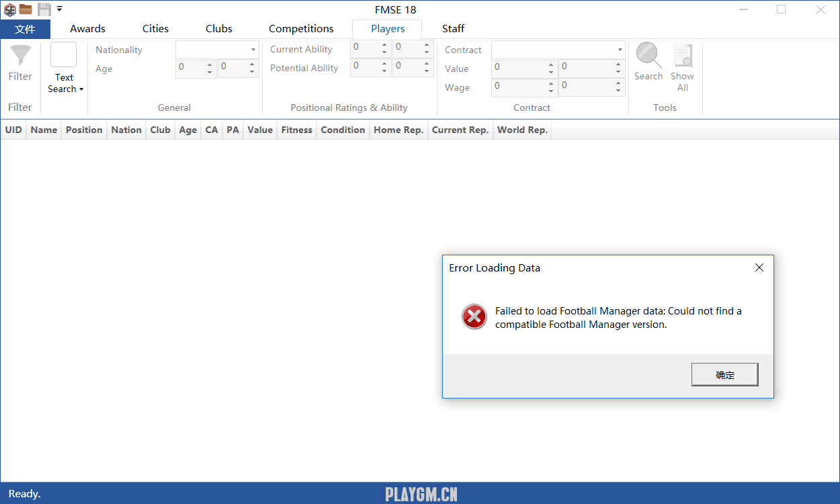The height and width of the screenshot is (504, 840).
Task: Increase minimum Age with up arrow
Action: pyautogui.click(x=210, y=65)
